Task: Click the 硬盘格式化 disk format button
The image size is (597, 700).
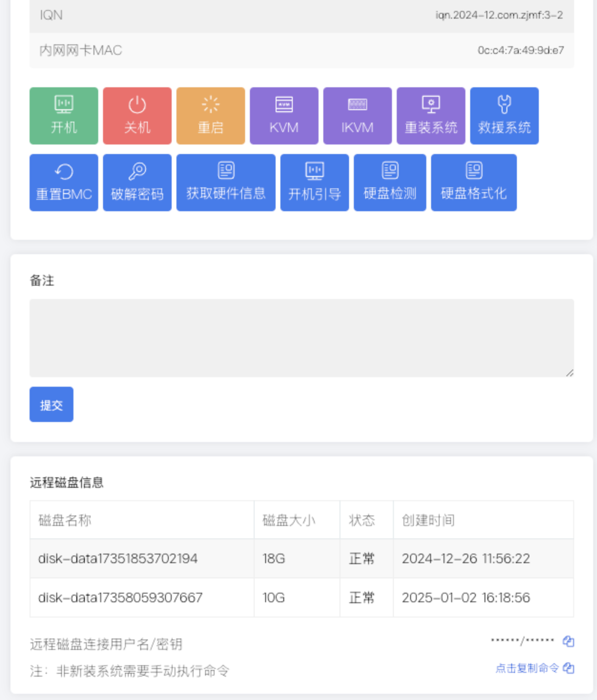Action: coord(474,183)
